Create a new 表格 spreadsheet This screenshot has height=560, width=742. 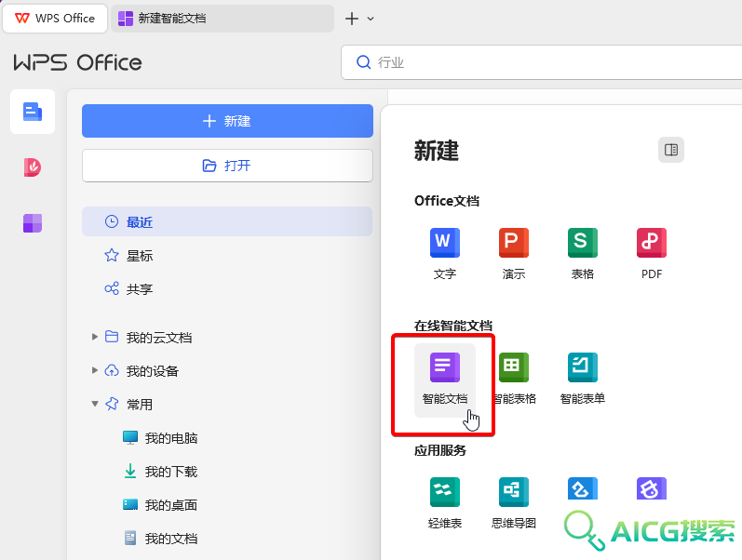point(583,254)
